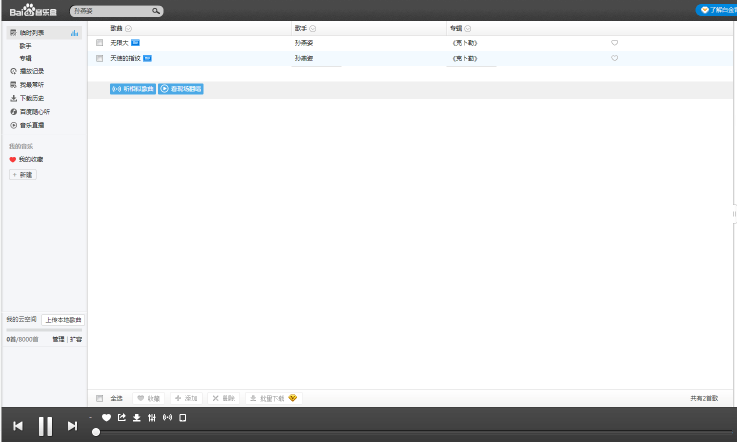This screenshot has height=442, width=737.
Task: Open the 歌曲 column dropdown arrow
Action: tap(128, 29)
